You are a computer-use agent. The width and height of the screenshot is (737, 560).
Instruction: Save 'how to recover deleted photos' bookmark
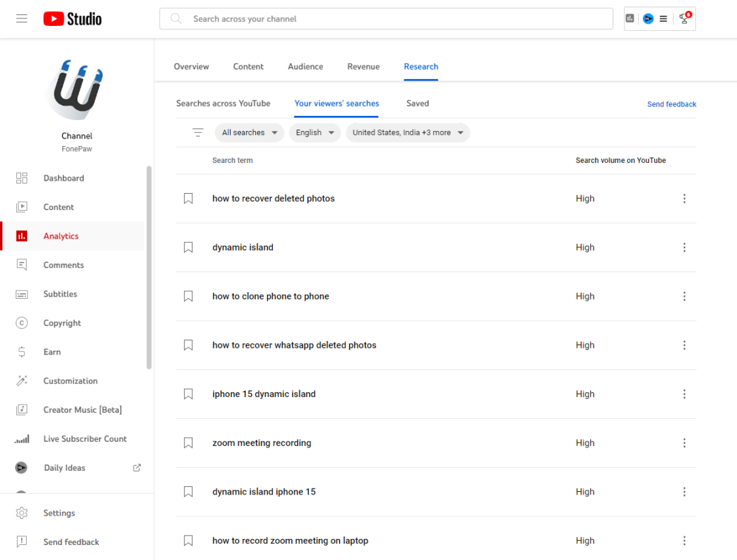pyautogui.click(x=188, y=198)
